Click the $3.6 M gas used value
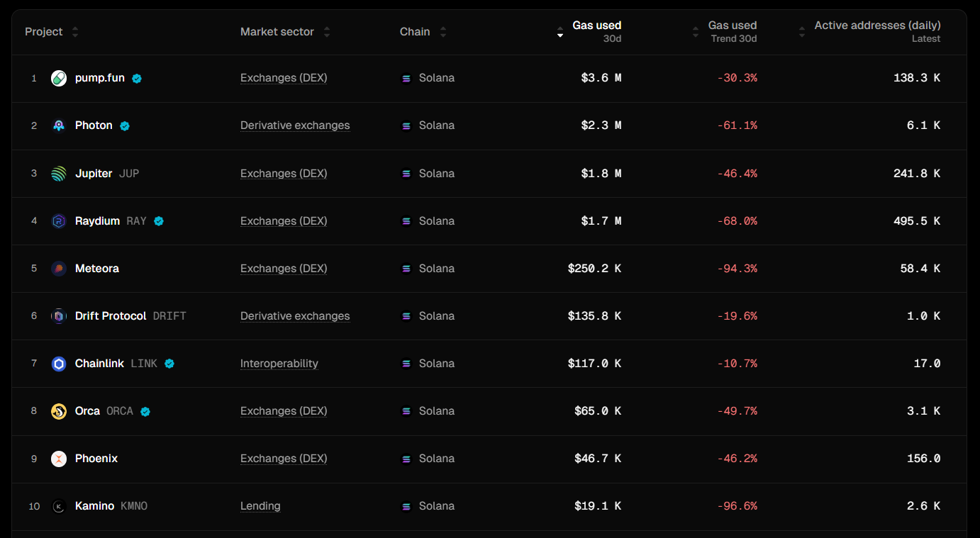980x538 pixels. tap(601, 78)
